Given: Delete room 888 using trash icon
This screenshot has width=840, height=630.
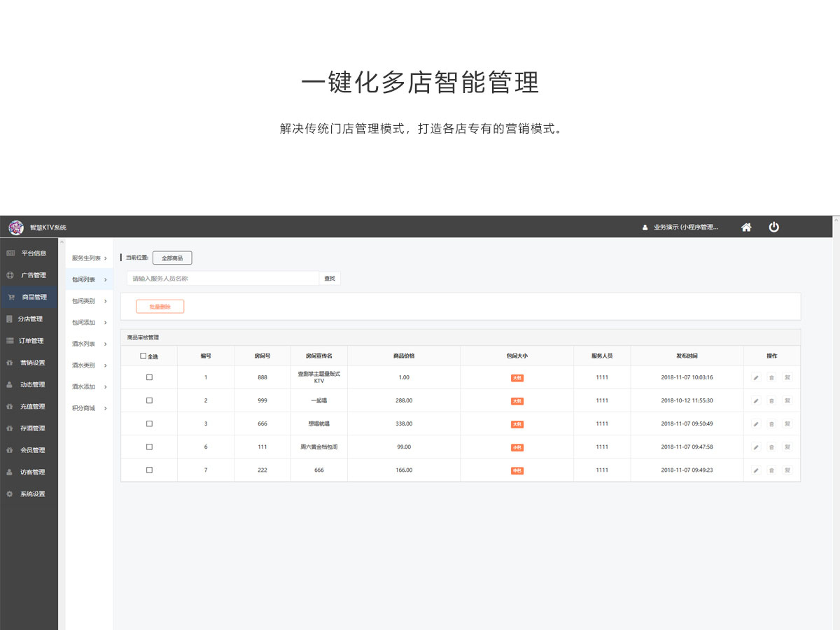Looking at the screenshot, I should point(771,377).
